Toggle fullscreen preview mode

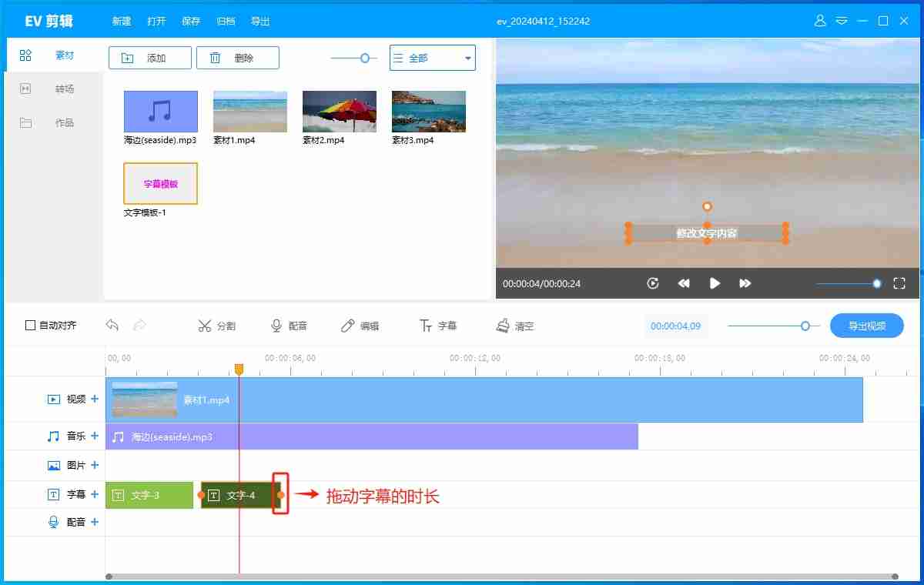899,283
